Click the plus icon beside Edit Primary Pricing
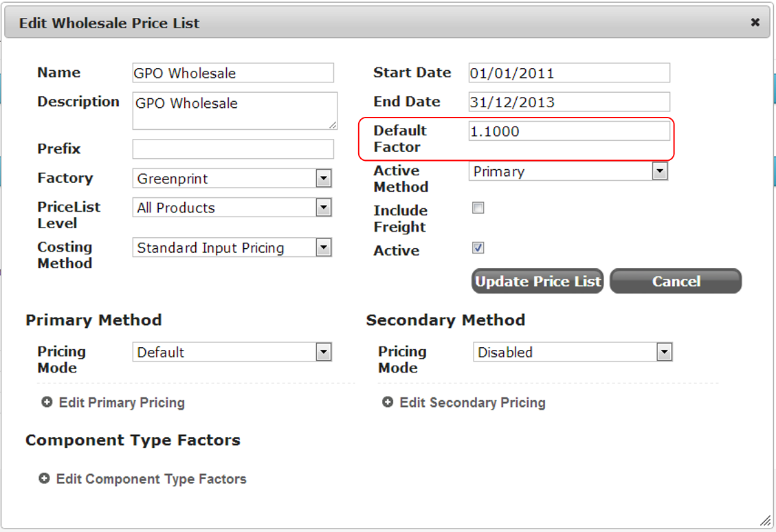 coord(47,402)
